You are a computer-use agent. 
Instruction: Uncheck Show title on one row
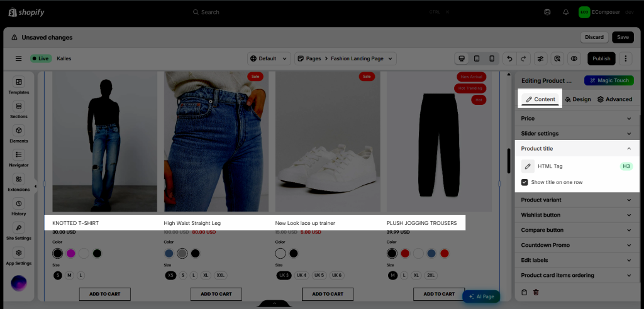pos(525,182)
